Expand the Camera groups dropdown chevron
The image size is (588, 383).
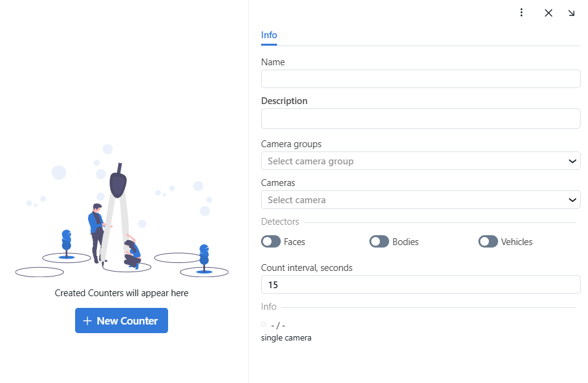pos(573,161)
